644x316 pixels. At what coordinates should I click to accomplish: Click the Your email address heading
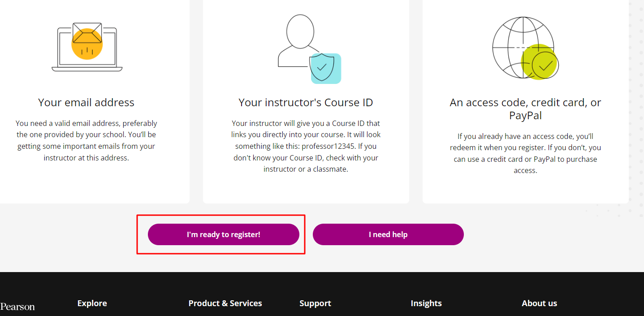86,102
